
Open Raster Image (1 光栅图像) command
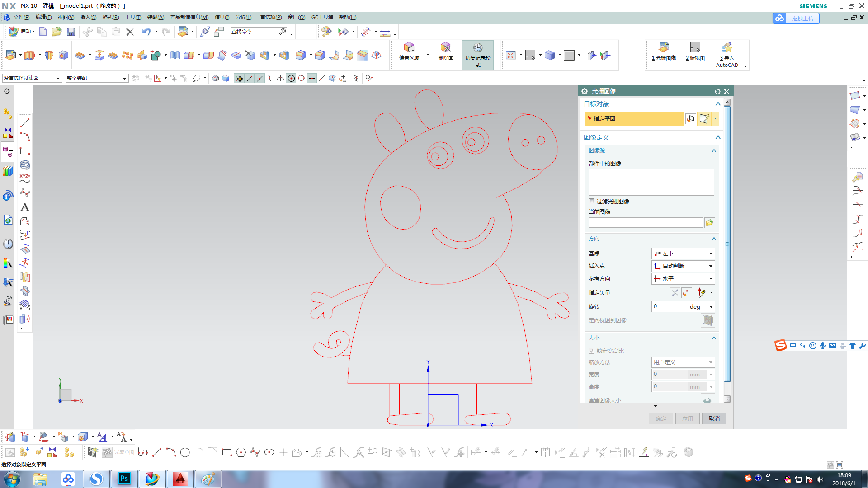point(664,52)
